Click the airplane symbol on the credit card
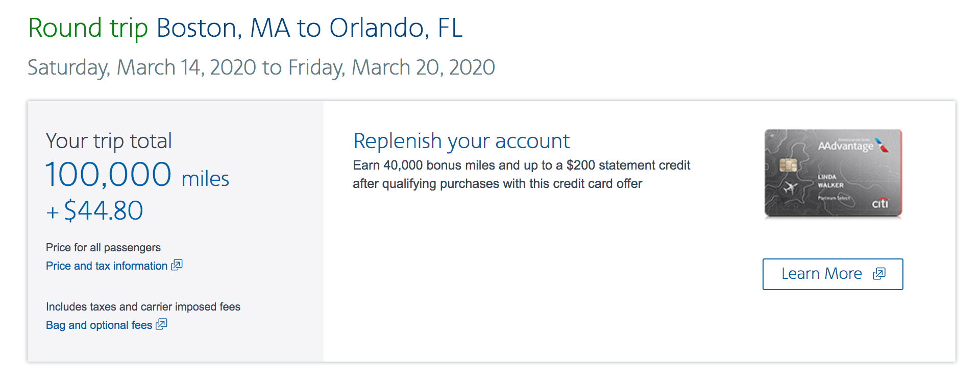Image resolution: width=980 pixels, height=380 pixels. click(x=790, y=187)
